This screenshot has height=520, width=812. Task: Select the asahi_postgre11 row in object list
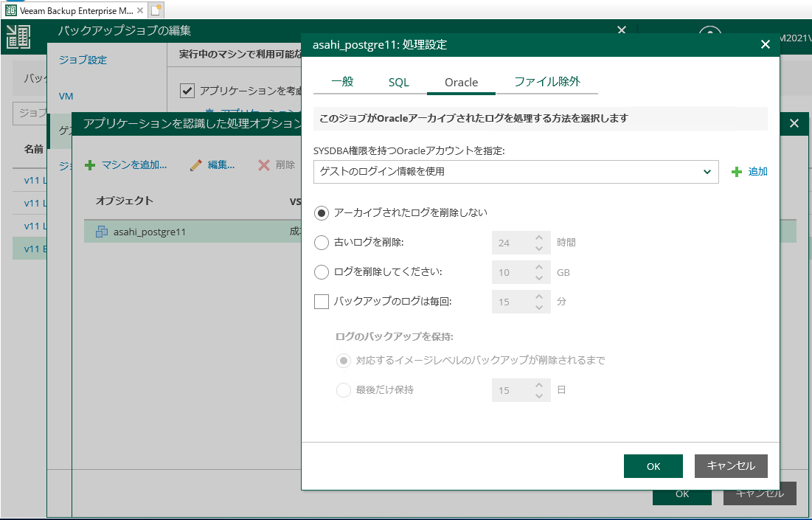192,232
